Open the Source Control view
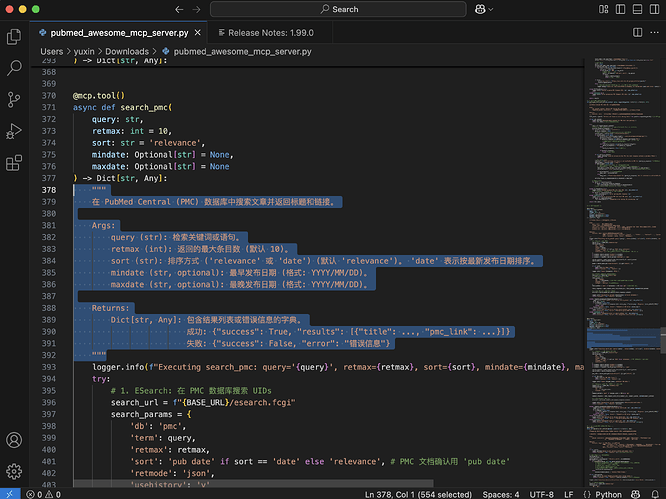Image resolution: width=666 pixels, height=499 pixels. (x=14, y=100)
